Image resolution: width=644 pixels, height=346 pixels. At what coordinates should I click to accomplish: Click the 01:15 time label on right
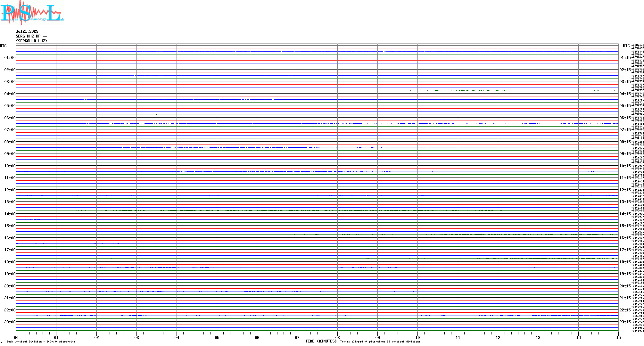click(x=625, y=58)
